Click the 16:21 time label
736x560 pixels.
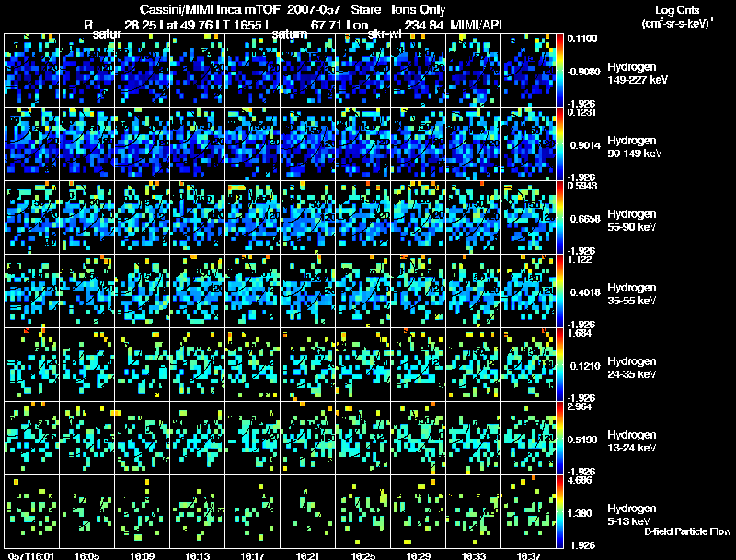pyautogui.click(x=307, y=555)
